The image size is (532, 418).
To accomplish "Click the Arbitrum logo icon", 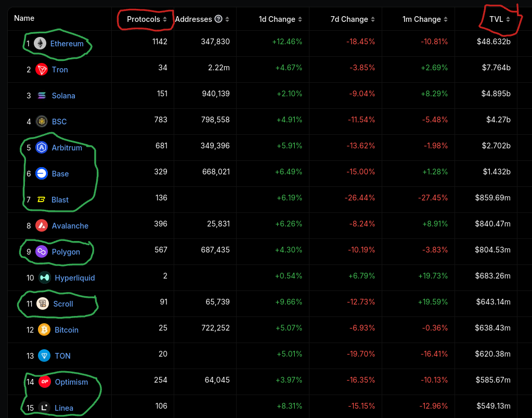I will pos(42,148).
